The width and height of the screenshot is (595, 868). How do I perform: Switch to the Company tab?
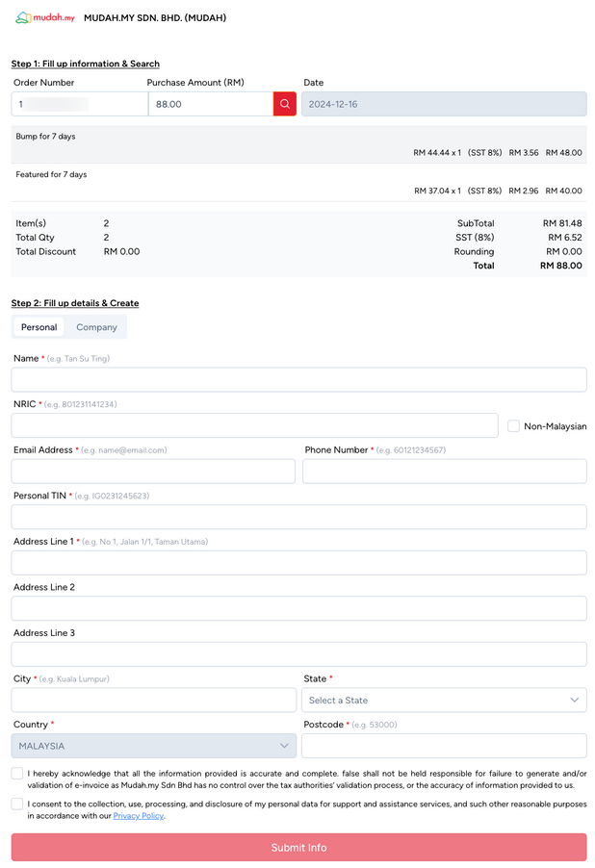pos(96,327)
